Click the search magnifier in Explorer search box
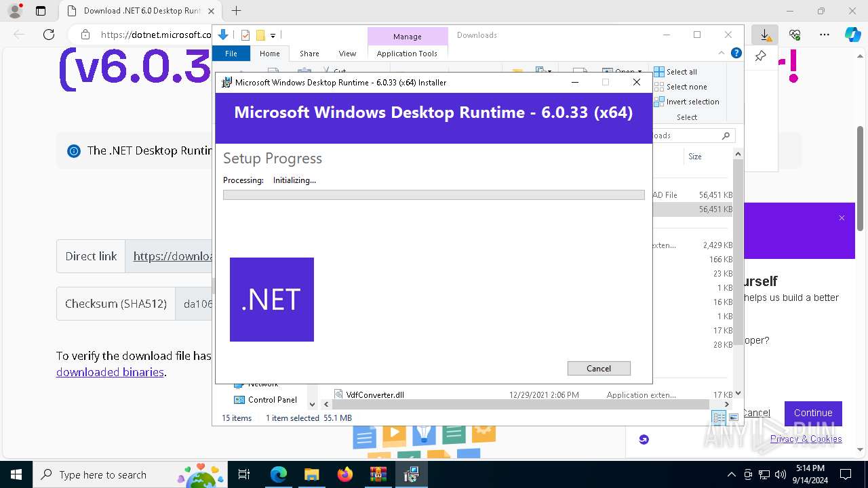This screenshot has height=488, width=868. 726,136
